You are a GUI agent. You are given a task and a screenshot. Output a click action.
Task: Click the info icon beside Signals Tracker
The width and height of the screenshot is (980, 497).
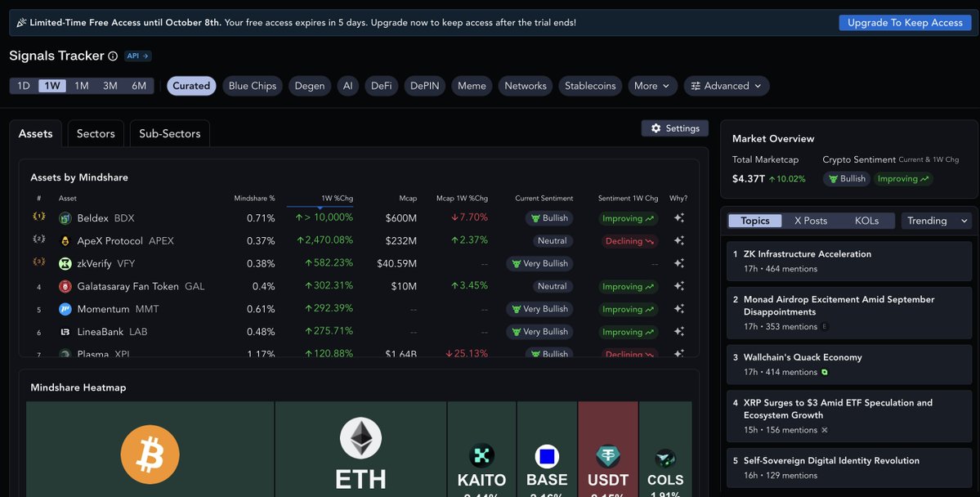(x=113, y=56)
